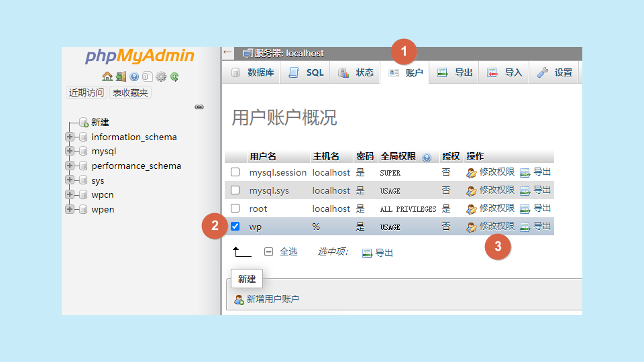Image resolution: width=644 pixels, height=362 pixels.
Task: Switch to the 状态 tab
Action: click(355, 72)
